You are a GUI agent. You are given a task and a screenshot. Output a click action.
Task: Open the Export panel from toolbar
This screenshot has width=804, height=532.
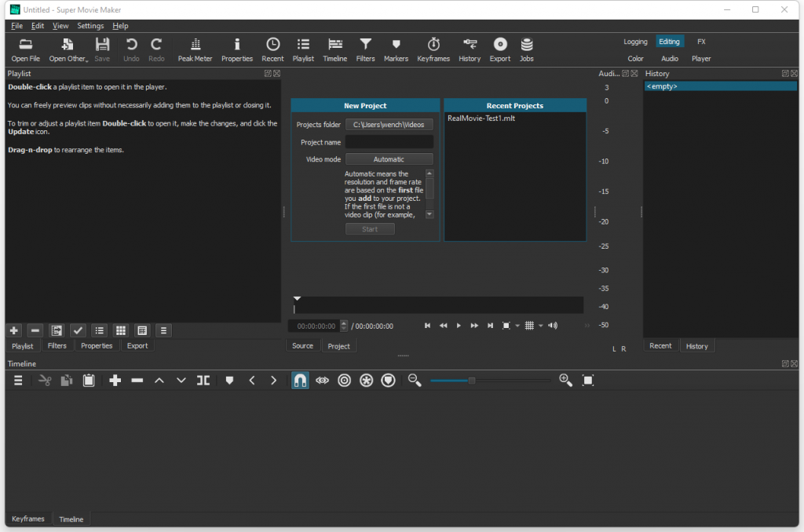click(x=499, y=49)
